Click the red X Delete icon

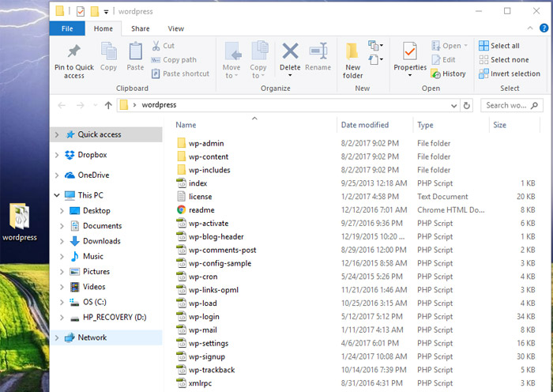[290, 51]
